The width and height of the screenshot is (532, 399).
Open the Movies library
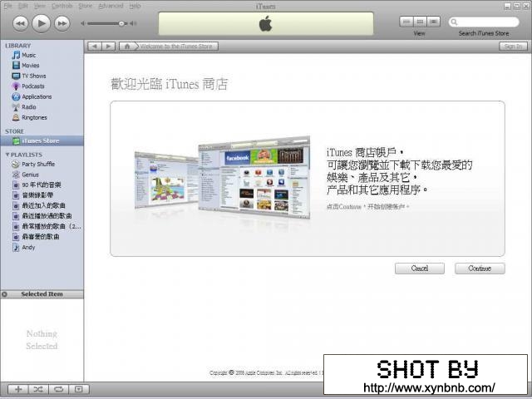[30, 65]
